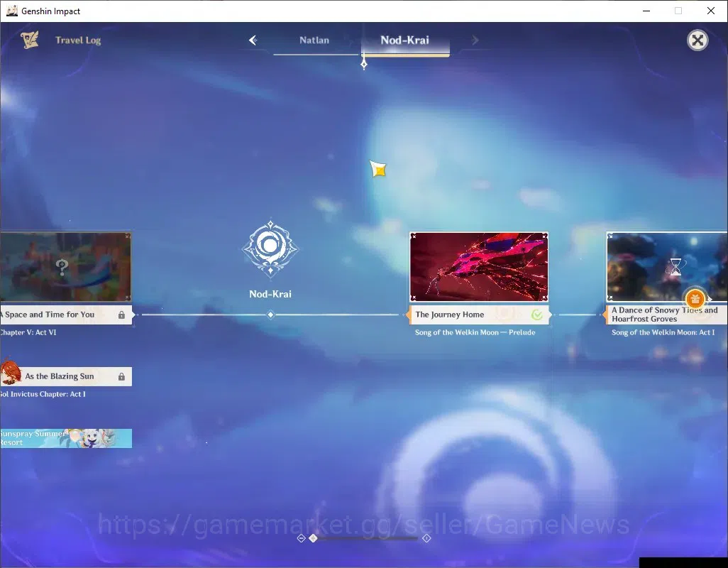This screenshot has width=728, height=568.
Task: Click the Sol Invictus Chapter: Act I text
Action: 43,394
